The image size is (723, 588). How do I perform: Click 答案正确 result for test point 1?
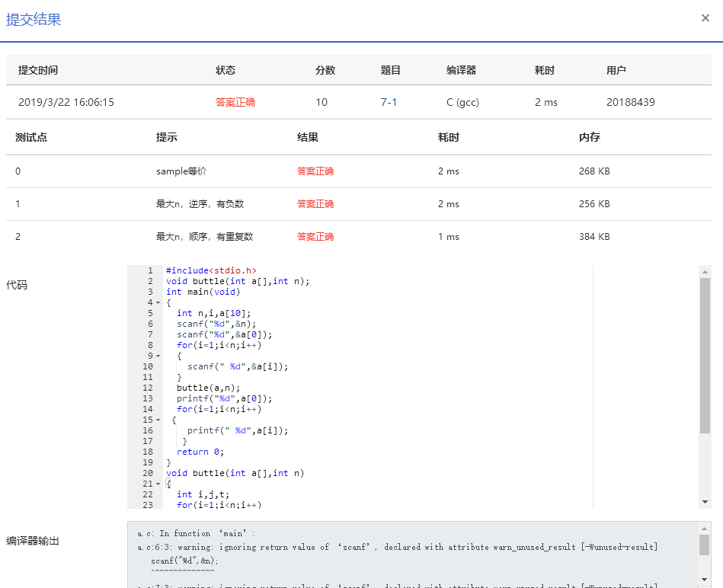315,203
